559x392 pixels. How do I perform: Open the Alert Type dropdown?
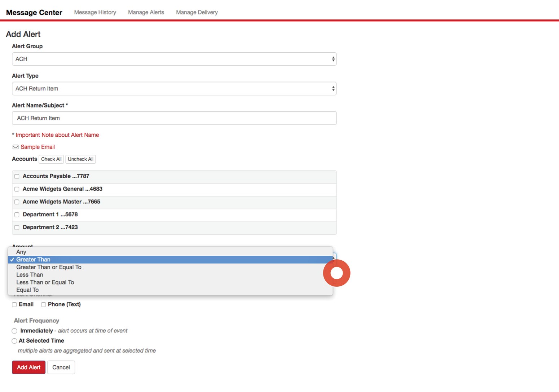pyautogui.click(x=175, y=88)
